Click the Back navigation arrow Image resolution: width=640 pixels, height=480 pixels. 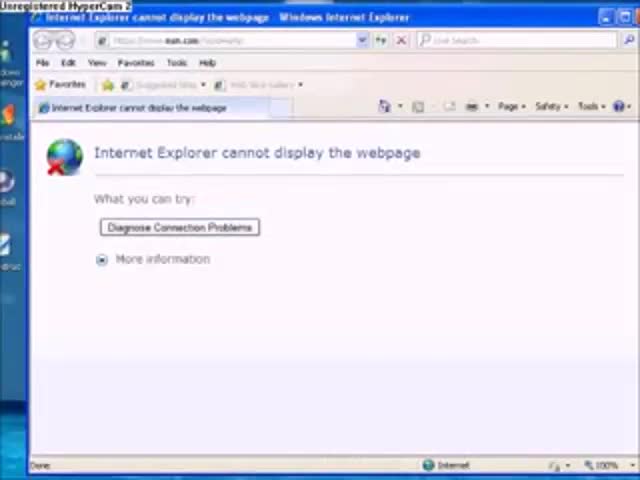click(x=44, y=40)
